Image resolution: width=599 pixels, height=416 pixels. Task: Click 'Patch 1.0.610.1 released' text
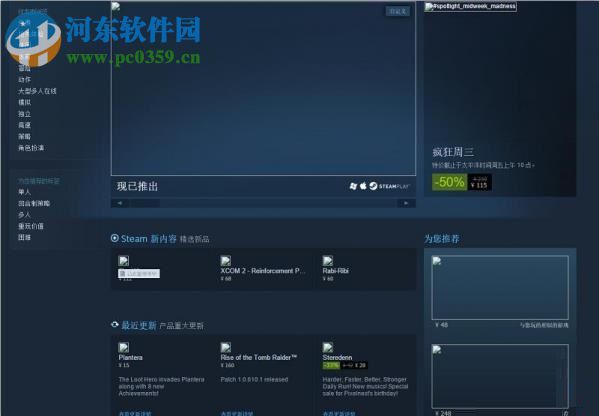tap(254, 380)
